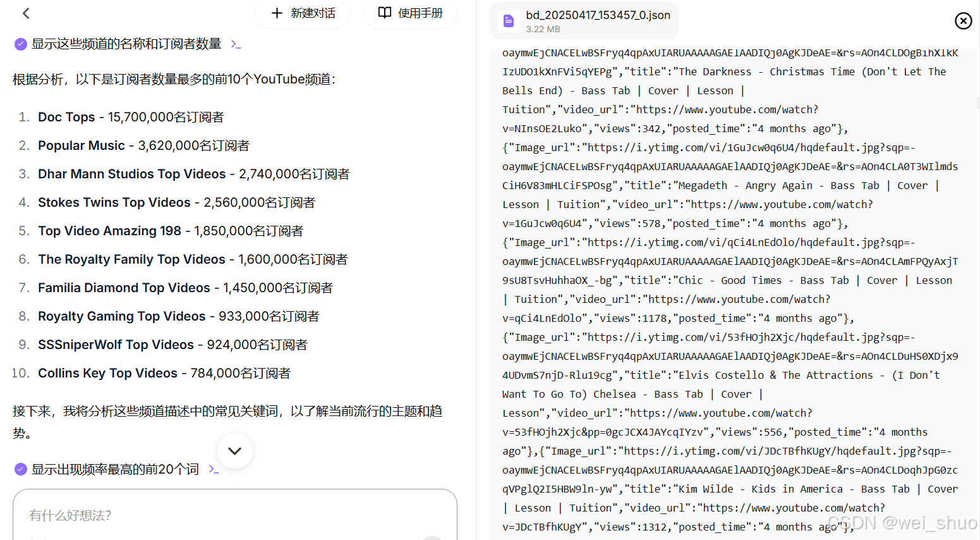Select the Doc Tops list entry

click(x=131, y=117)
